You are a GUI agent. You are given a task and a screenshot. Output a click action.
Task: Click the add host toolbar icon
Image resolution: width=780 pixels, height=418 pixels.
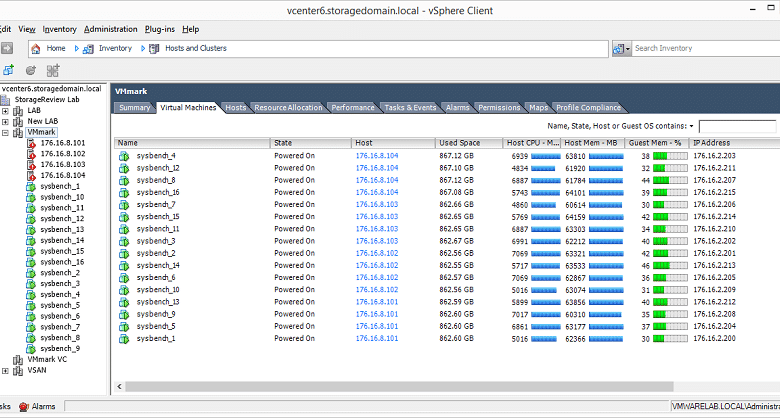pos(53,71)
